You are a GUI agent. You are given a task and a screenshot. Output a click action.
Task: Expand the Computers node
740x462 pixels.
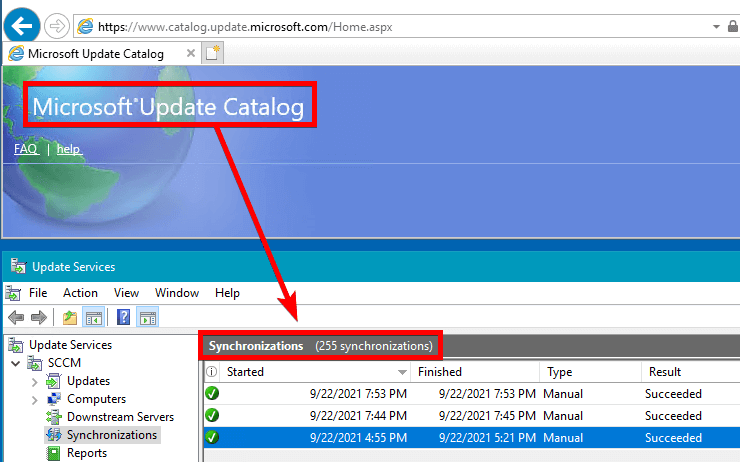click(x=34, y=400)
